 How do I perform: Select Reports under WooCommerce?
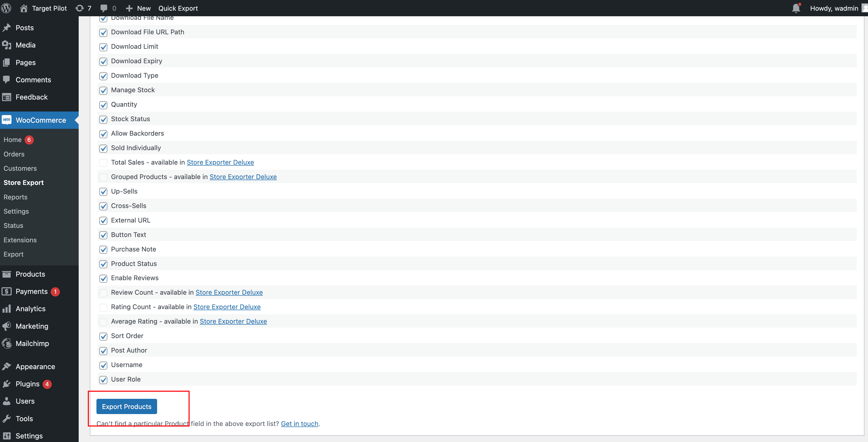coord(15,197)
